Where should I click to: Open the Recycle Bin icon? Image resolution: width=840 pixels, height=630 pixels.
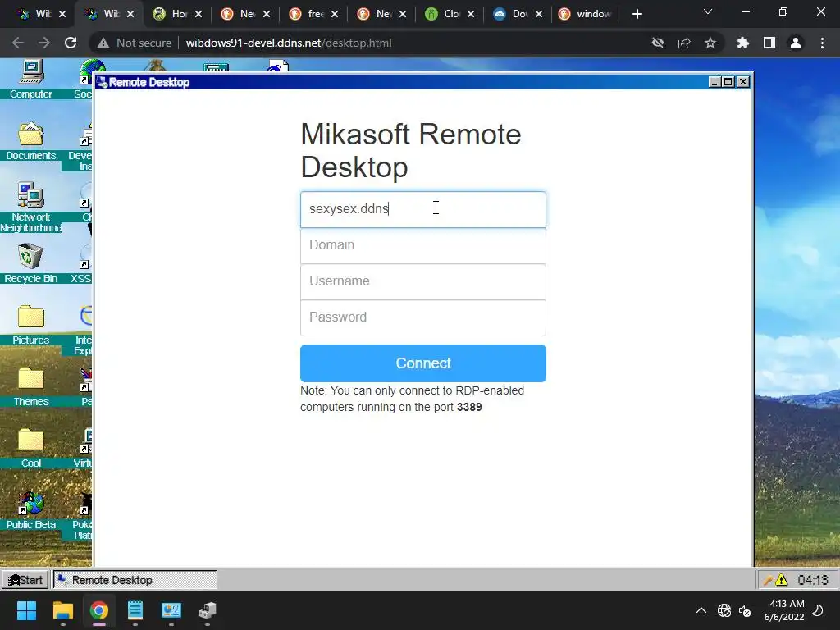coord(30,263)
